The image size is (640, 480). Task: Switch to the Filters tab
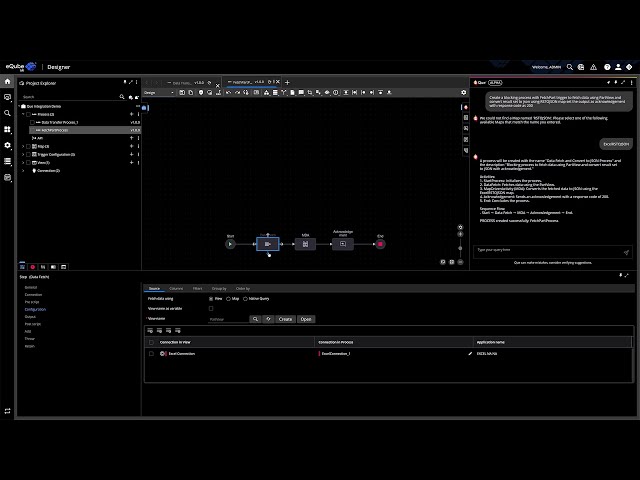198,289
